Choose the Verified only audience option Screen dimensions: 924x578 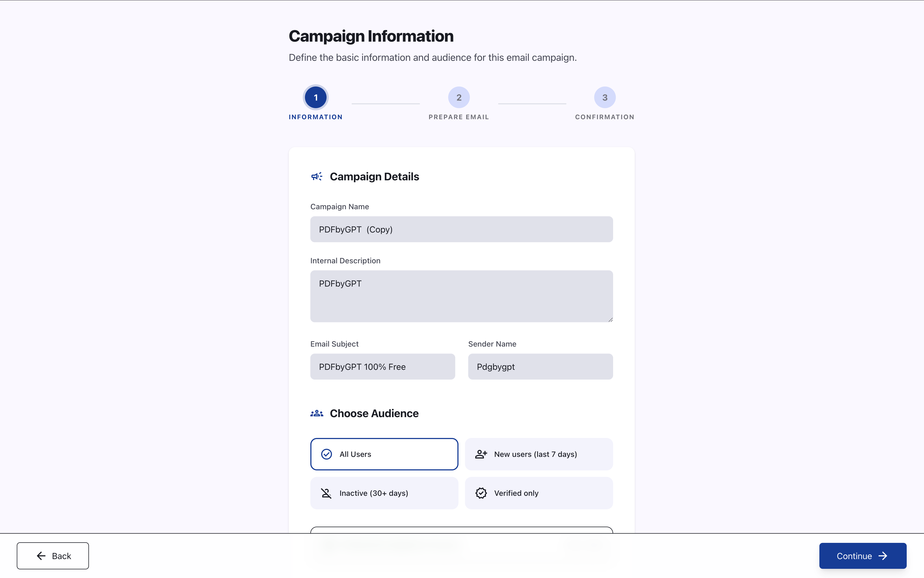tap(539, 493)
